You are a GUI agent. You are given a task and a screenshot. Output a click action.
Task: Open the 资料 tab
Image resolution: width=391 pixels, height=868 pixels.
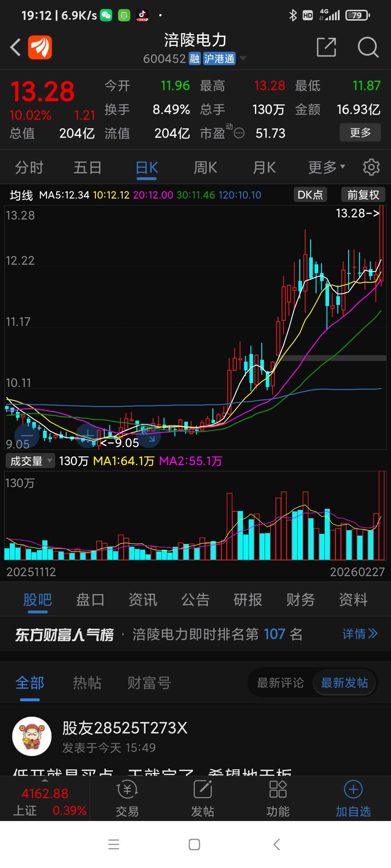[x=353, y=600]
